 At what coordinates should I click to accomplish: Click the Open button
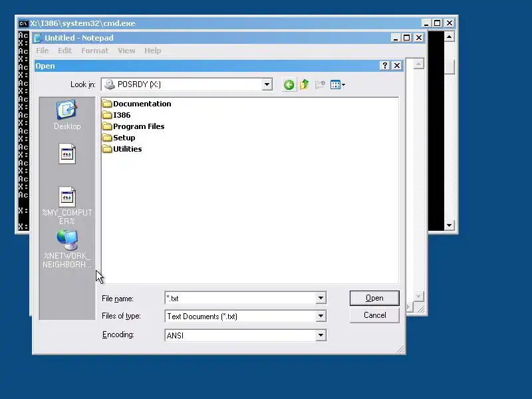(374, 298)
